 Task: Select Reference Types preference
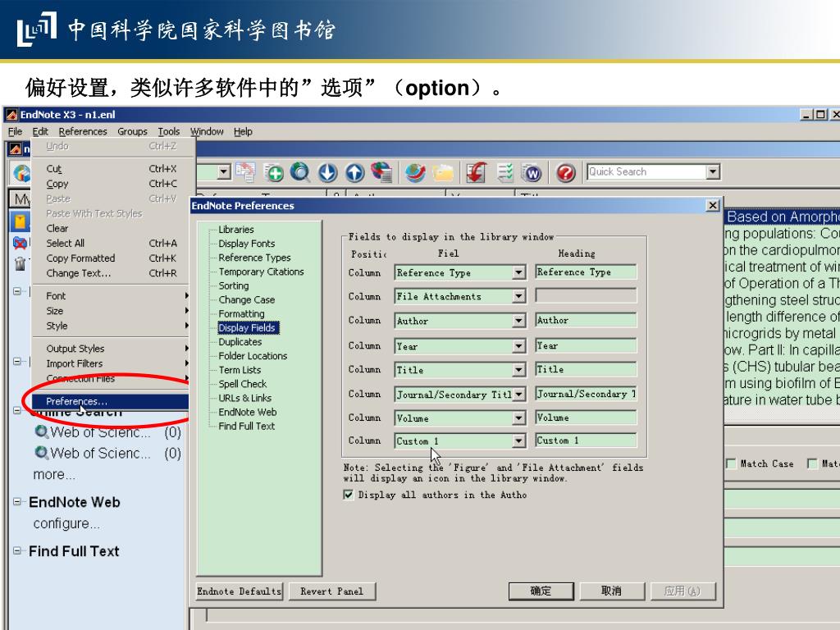coord(254,258)
